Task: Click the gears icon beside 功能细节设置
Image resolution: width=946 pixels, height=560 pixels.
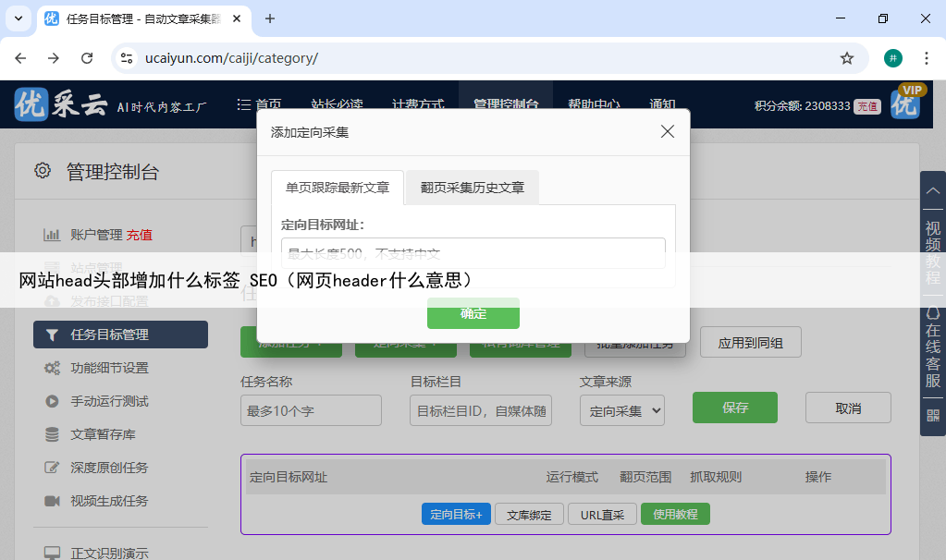Action: 52,368
